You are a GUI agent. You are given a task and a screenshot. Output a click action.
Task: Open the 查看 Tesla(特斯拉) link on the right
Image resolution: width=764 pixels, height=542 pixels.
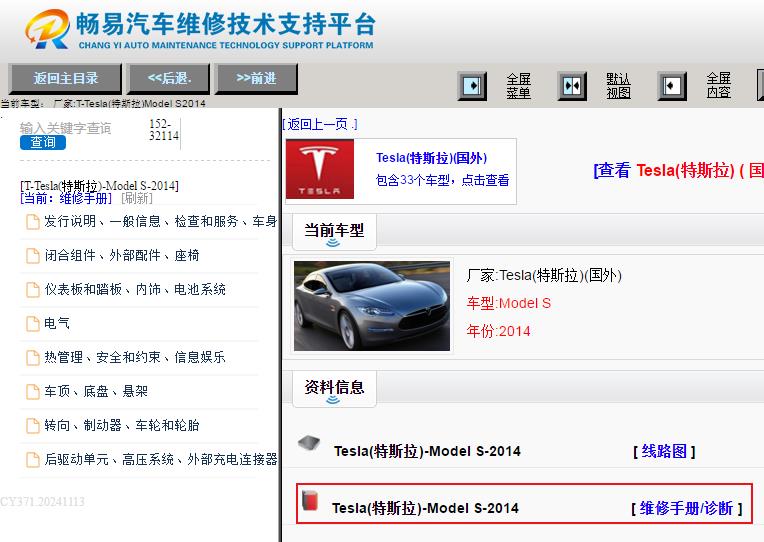pyautogui.click(x=678, y=171)
